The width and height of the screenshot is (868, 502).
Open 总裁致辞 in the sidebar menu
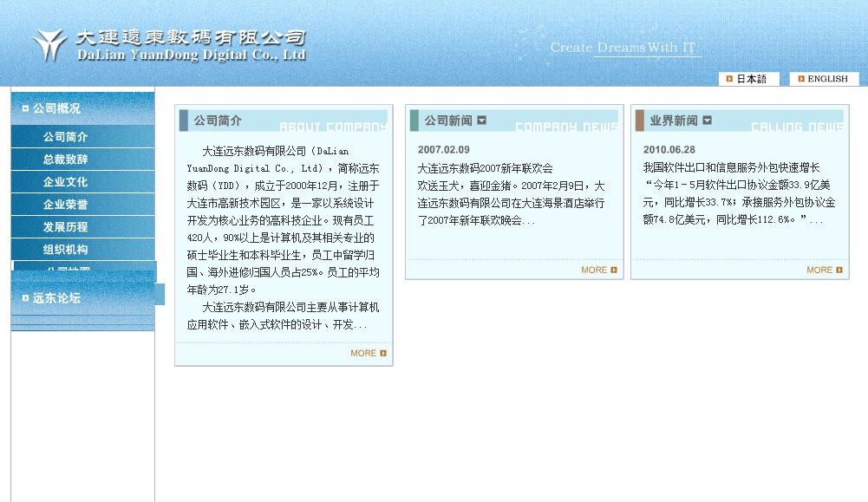click(66, 160)
